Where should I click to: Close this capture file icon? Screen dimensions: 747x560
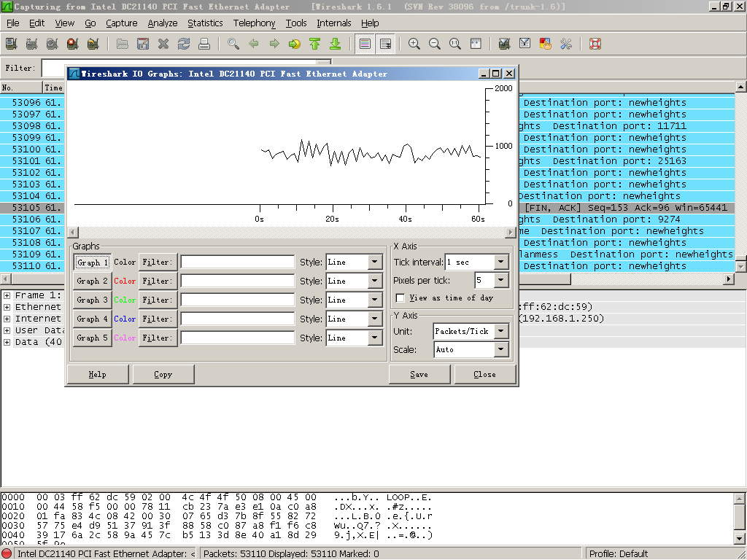pyautogui.click(x=163, y=44)
